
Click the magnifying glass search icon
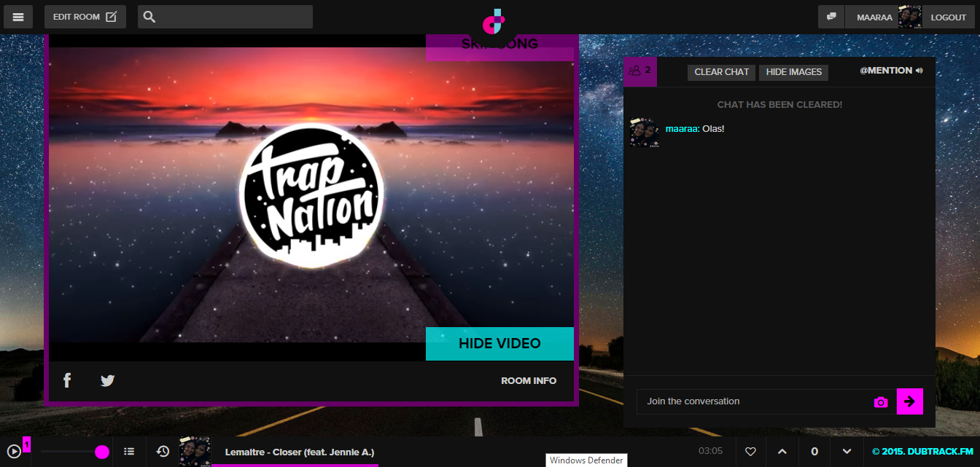(149, 17)
